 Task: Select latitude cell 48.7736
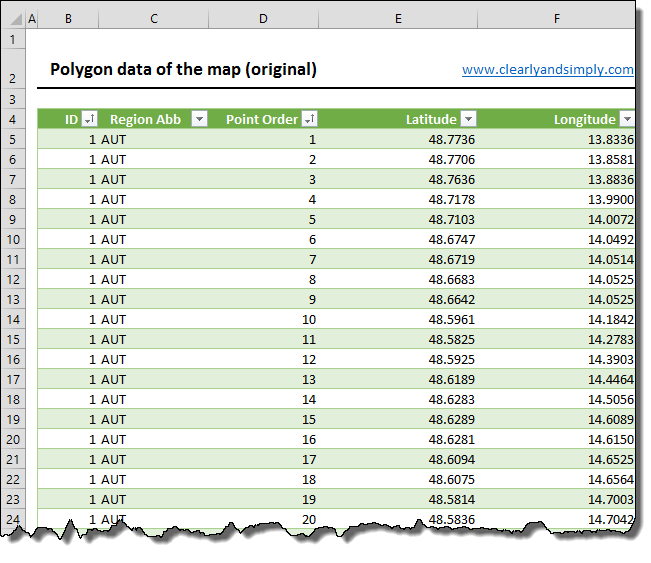tap(398, 139)
